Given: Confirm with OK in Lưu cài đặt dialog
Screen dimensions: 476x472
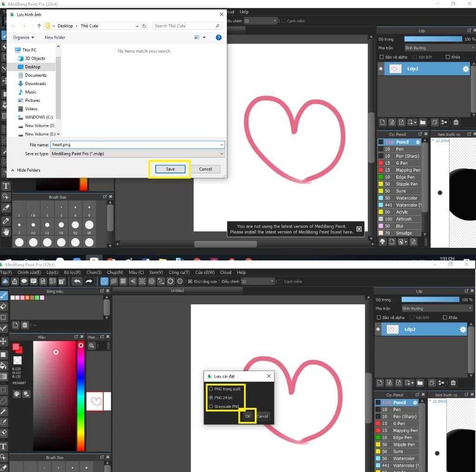Looking at the screenshot, I should click(x=248, y=416).
